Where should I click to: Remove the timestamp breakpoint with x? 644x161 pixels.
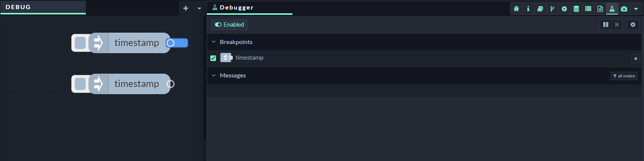click(636, 58)
